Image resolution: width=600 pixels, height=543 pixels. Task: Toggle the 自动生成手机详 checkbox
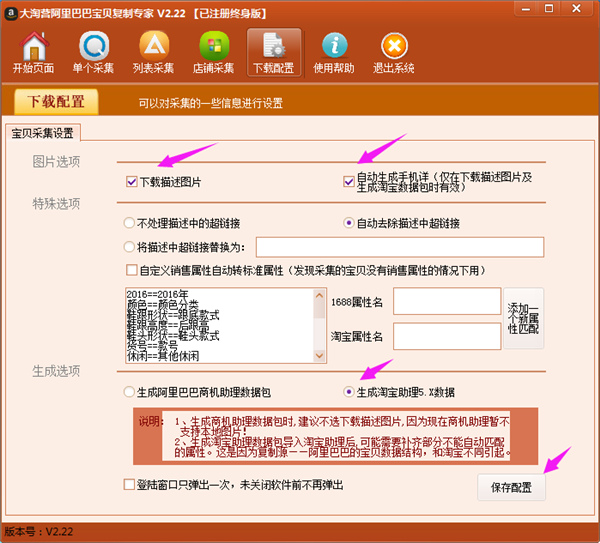349,181
